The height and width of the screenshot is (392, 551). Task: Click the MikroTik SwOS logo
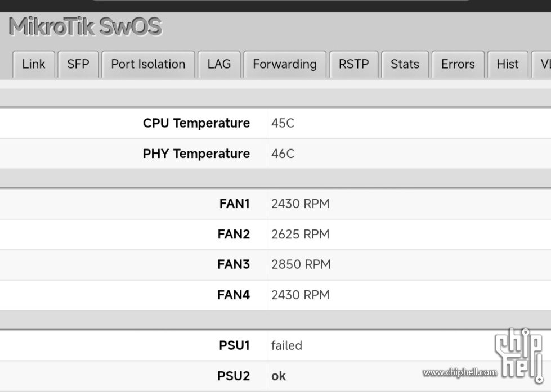pyautogui.click(x=85, y=26)
